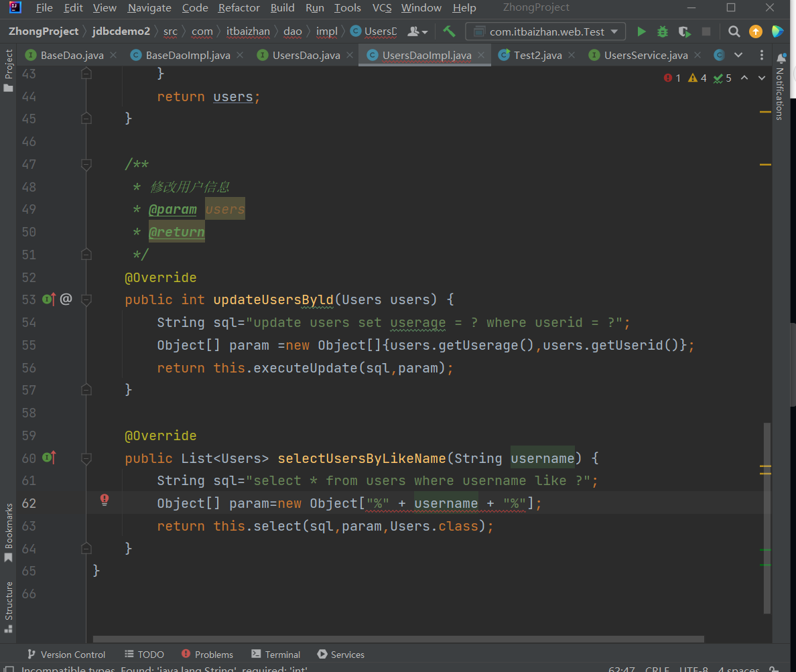Switch to the Test2.java tab
This screenshot has width=796, height=672.
pyautogui.click(x=537, y=55)
